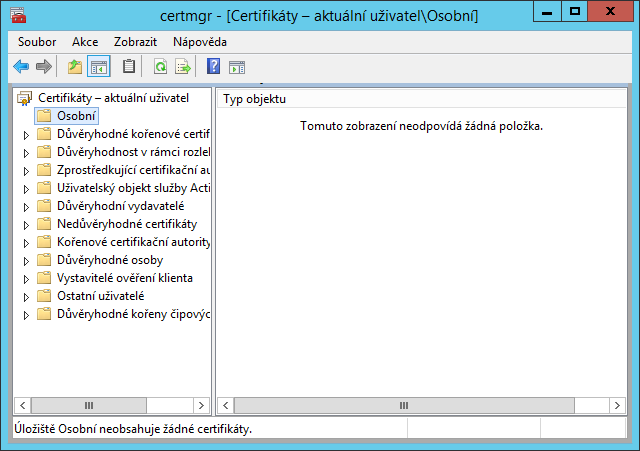Expand the Důvěryhodné osoby tree node
The height and width of the screenshot is (451, 640).
point(26,260)
